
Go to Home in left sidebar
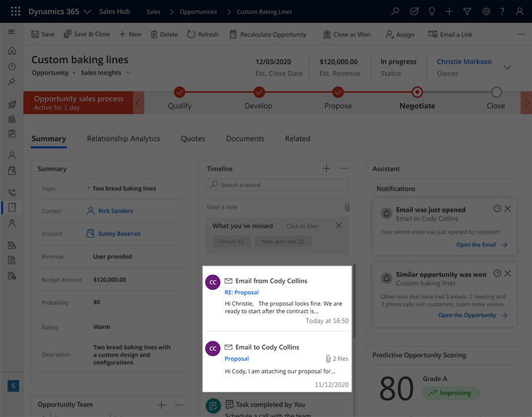tap(12, 51)
